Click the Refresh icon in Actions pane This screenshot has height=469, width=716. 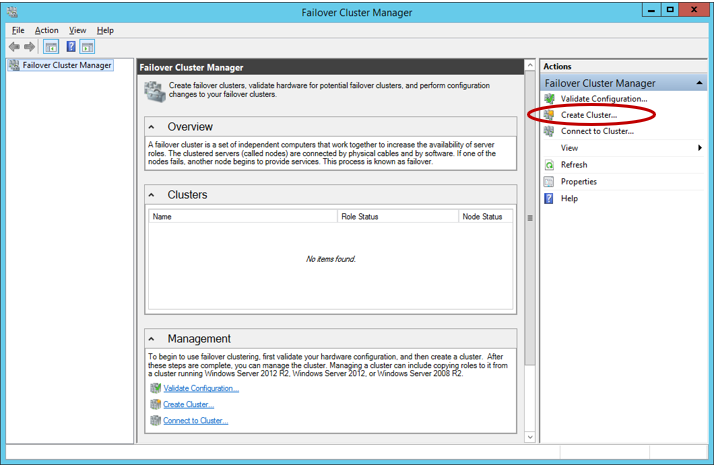(x=549, y=165)
